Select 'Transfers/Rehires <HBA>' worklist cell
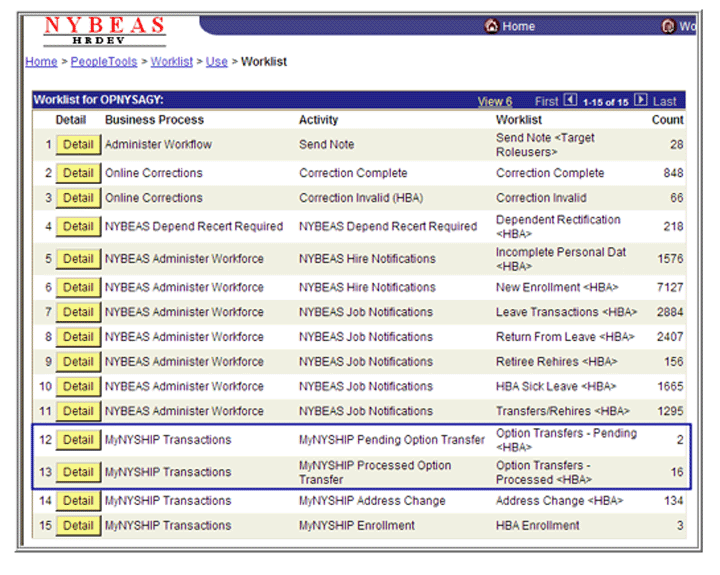This screenshot has width=720, height=575. tap(562, 412)
